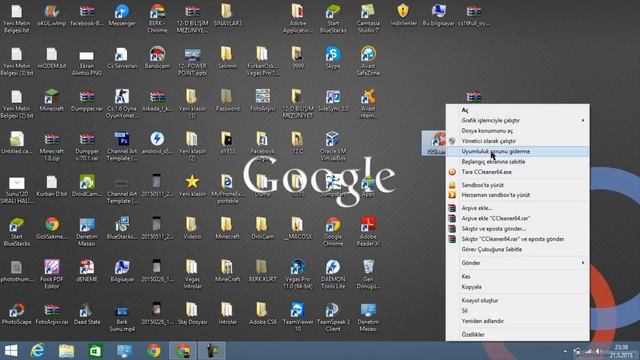The width and height of the screenshot is (640, 360).
Task: Open the Windows Start button
Action: point(11,351)
